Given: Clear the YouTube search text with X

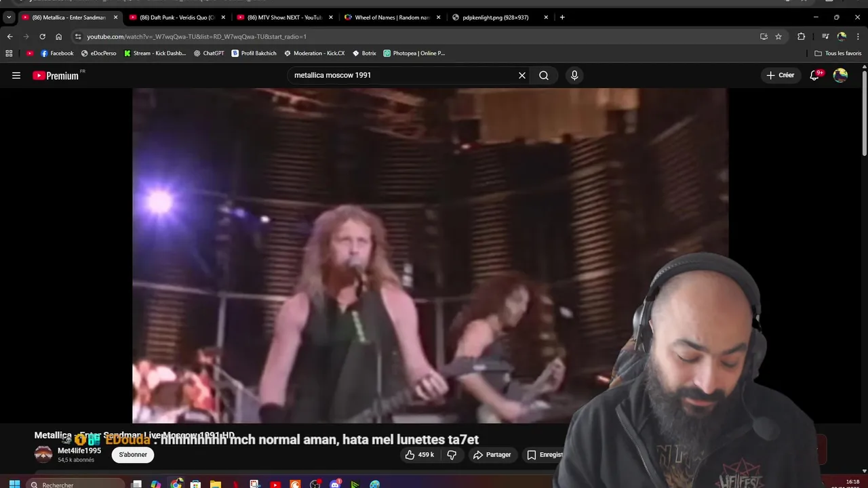Looking at the screenshot, I should [522, 75].
